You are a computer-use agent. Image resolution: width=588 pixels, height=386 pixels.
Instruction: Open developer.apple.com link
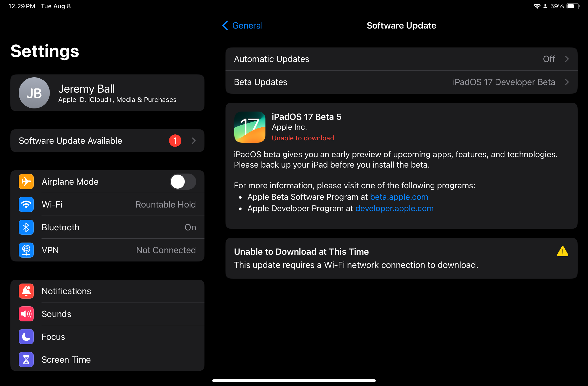(394, 208)
